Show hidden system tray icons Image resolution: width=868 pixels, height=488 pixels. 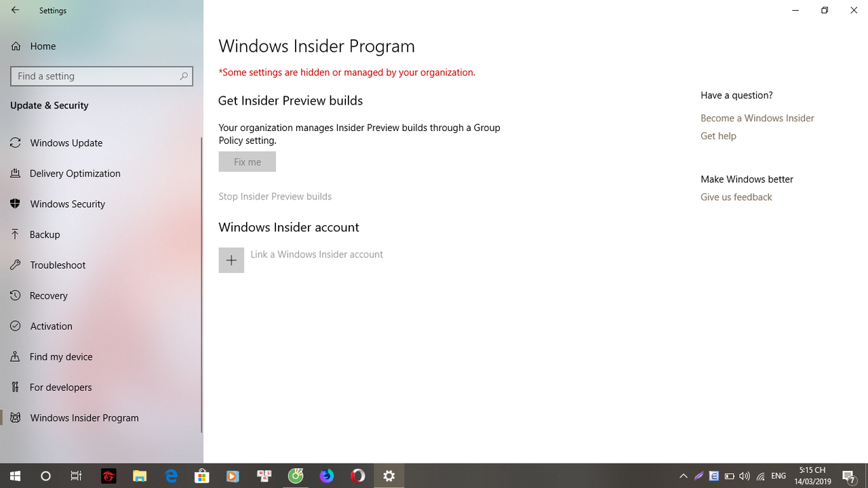click(x=683, y=476)
